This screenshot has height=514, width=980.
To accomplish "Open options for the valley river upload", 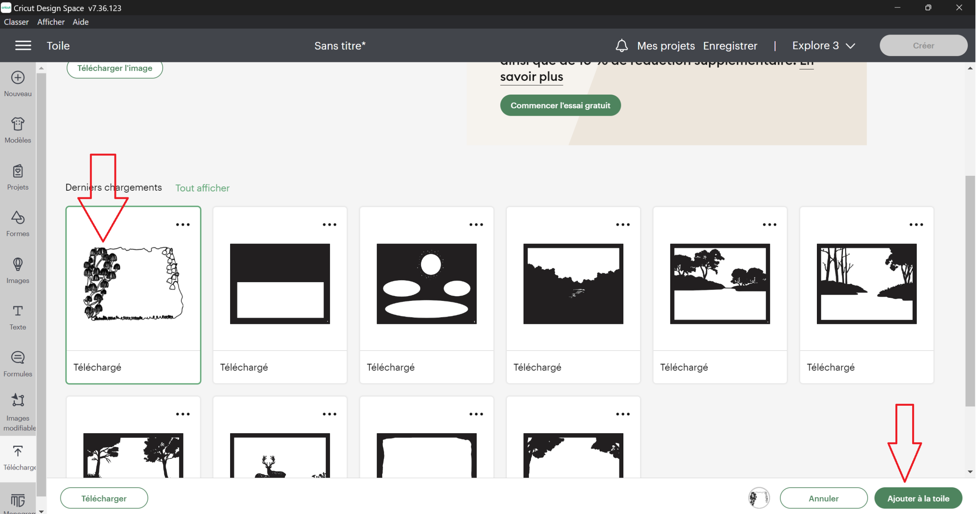I will coord(622,224).
